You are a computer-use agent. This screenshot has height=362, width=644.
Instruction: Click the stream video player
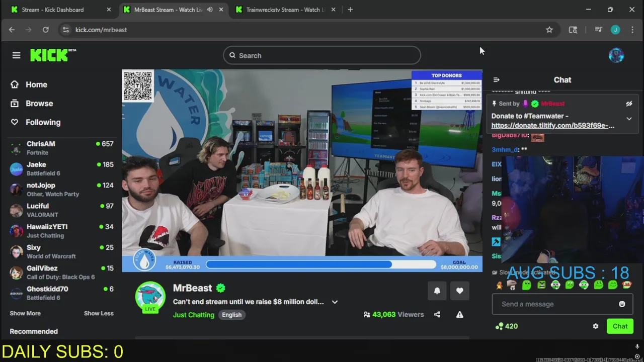[x=302, y=170]
